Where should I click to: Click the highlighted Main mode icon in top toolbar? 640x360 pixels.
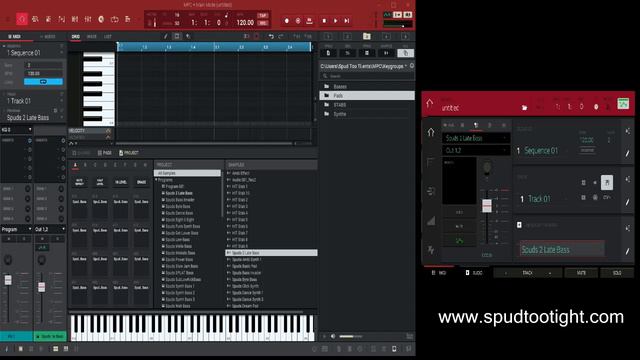coord(22,19)
